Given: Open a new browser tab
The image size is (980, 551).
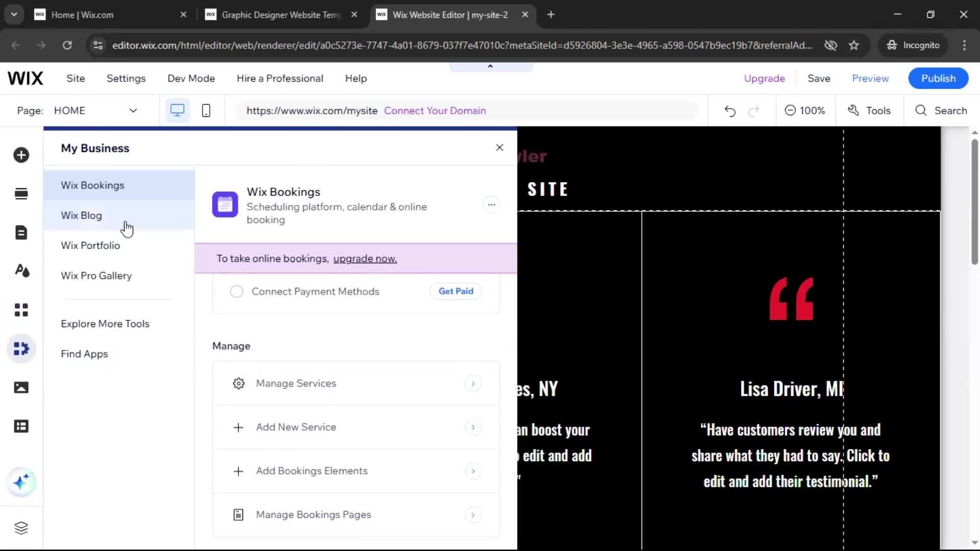Looking at the screenshot, I should 551,14.
